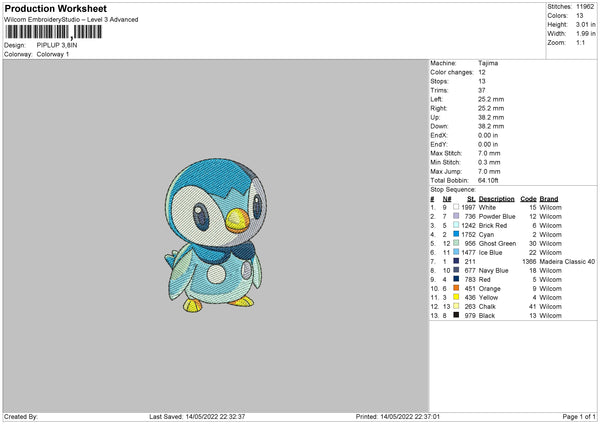Image resolution: width=600 pixels, height=424 pixels.
Task: Click the "Stop Sequence:" heading
Action: coord(453,190)
